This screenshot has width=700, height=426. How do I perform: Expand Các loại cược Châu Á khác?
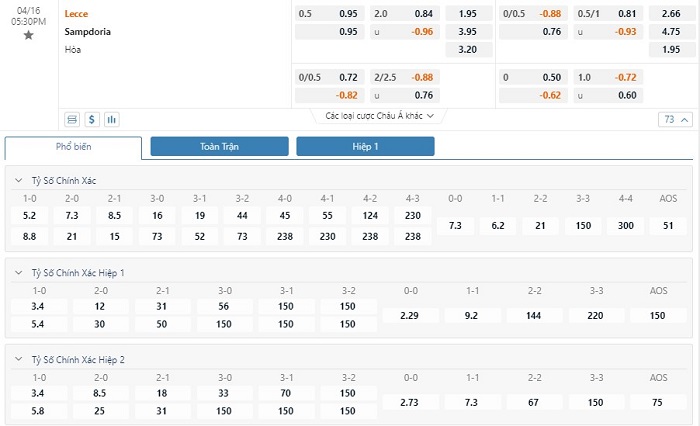pyautogui.click(x=379, y=116)
